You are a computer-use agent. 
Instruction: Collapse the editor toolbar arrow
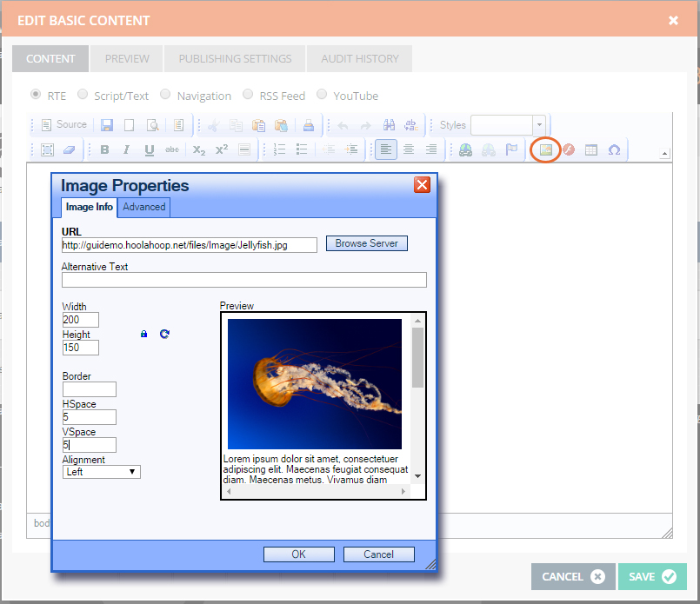click(664, 154)
